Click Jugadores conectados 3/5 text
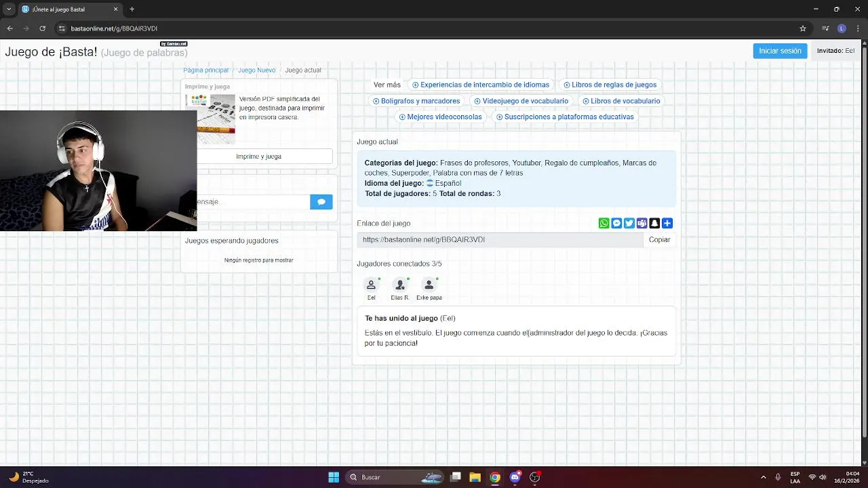This screenshot has width=868, height=488. [x=399, y=264]
